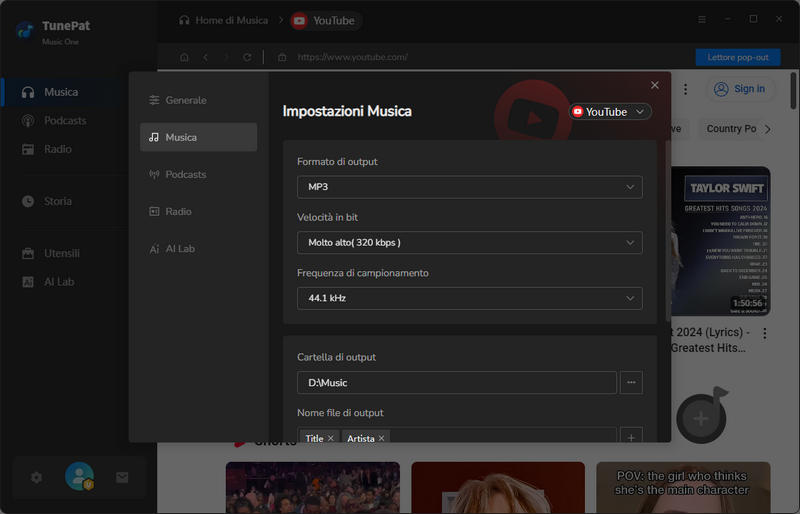Open the user account avatar
The image size is (800, 514).
click(79, 476)
